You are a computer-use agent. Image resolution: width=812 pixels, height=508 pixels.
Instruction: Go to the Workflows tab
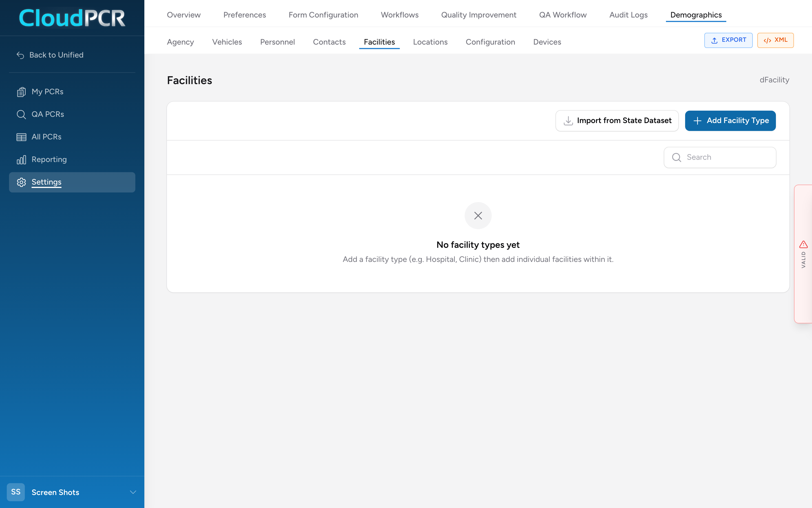(399, 15)
